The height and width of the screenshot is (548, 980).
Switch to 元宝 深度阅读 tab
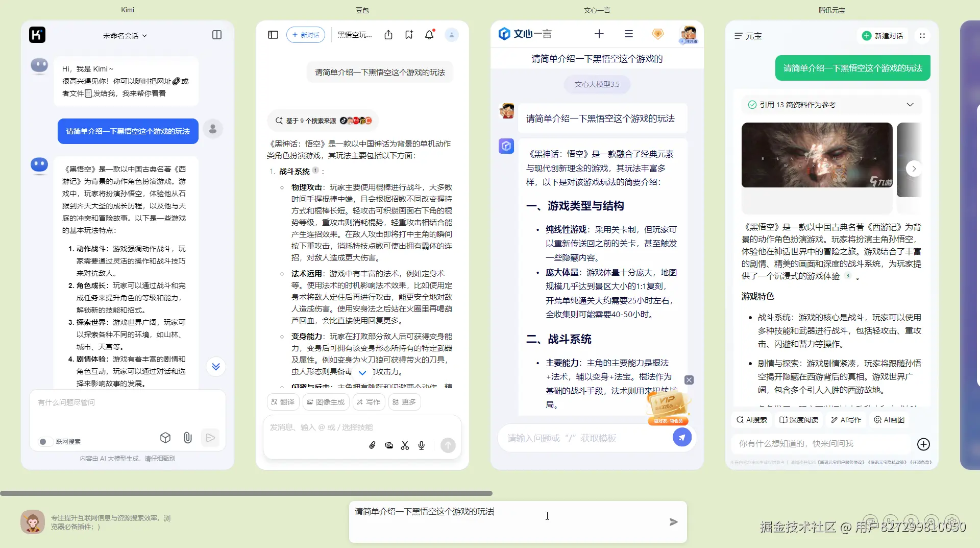(x=799, y=420)
